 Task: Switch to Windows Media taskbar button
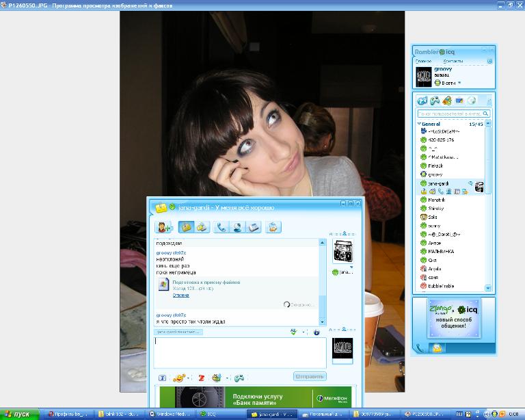[x=171, y=415]
